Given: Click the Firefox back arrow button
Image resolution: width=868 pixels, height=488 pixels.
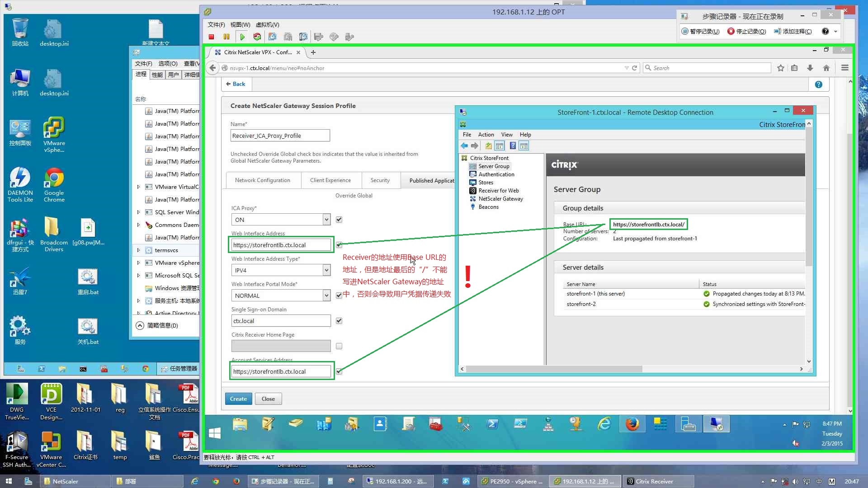Looking at the screenshot, I should pos(212,68).
